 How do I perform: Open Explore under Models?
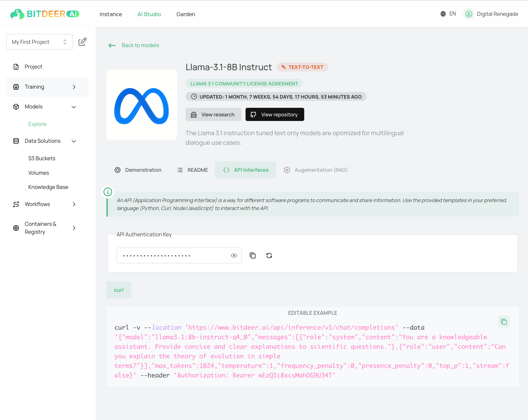tap(37, 124)
